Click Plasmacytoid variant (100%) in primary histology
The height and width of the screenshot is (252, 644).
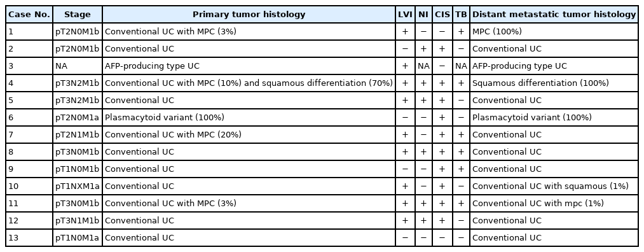pos(249,118)
